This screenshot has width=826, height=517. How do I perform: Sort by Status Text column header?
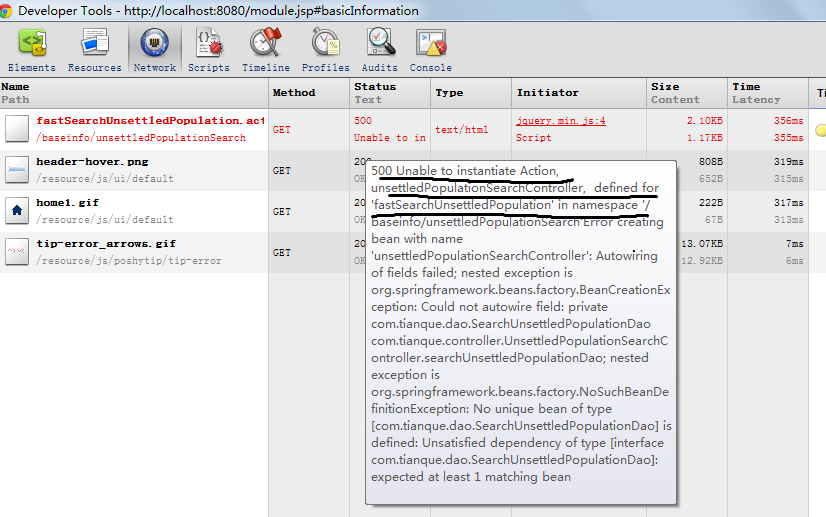pyautogui.click(x=390, y=93)
